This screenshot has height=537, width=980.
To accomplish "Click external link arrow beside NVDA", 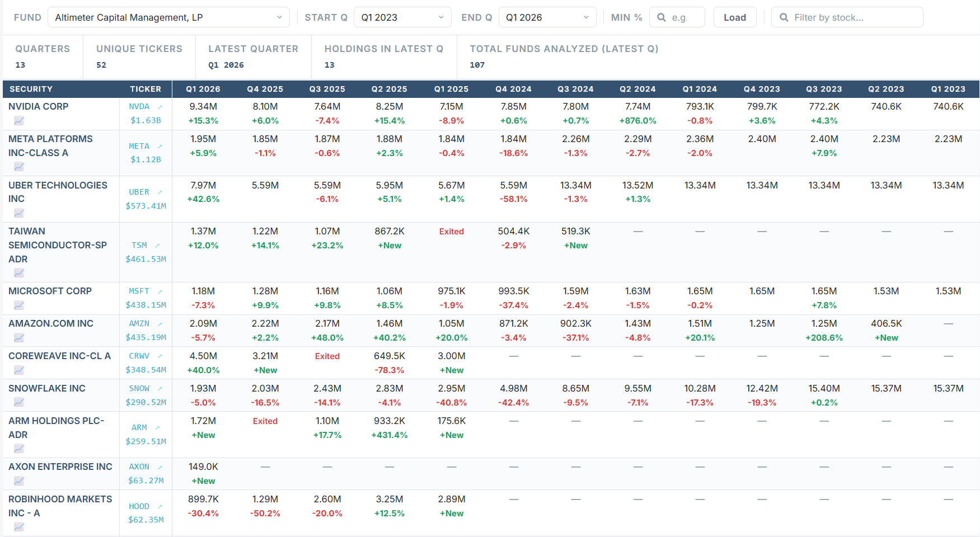I will [x=160, y=107].
